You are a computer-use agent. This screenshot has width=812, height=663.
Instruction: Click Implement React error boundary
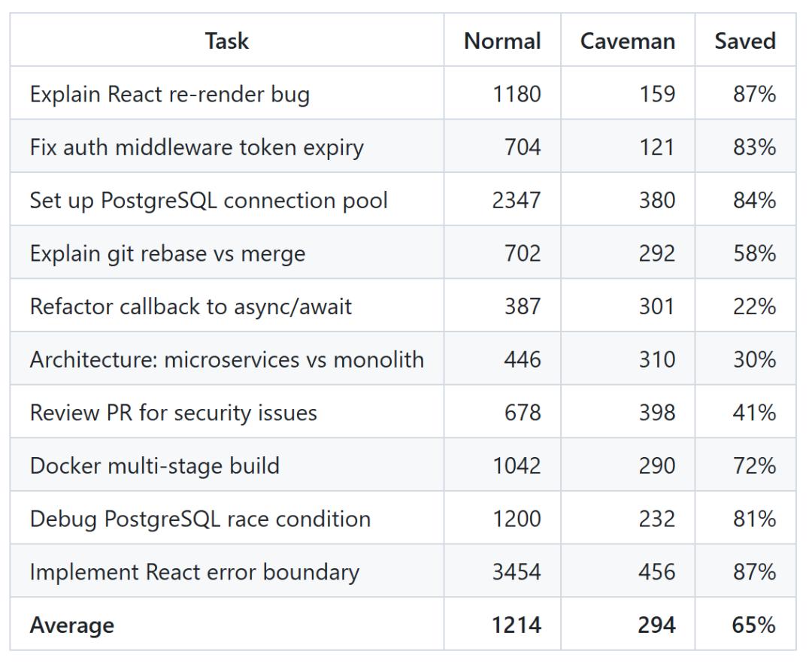(195, 572)
